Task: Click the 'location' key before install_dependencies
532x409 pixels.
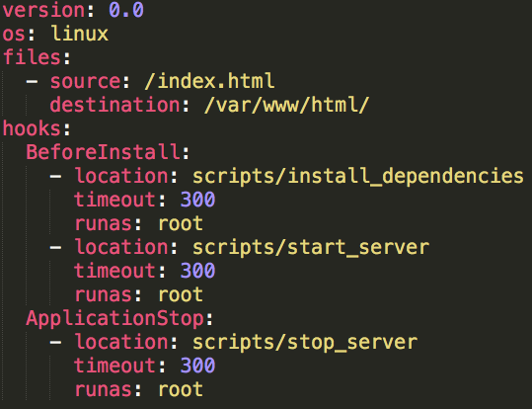Action: [121, 176]
